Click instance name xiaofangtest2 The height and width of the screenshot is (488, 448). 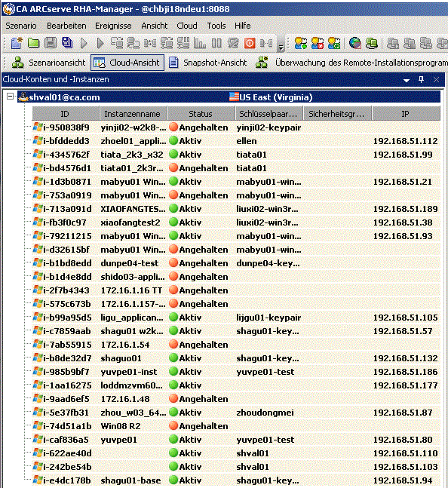130,223
